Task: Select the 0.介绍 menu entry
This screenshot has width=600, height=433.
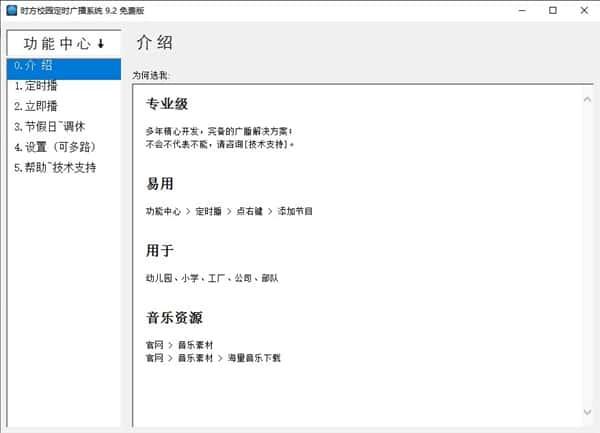Action: [x=33, y=66]
